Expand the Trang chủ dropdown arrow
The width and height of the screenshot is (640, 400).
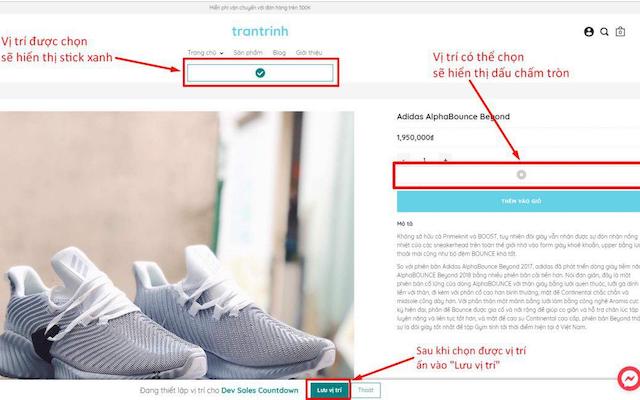pos(222,53)
